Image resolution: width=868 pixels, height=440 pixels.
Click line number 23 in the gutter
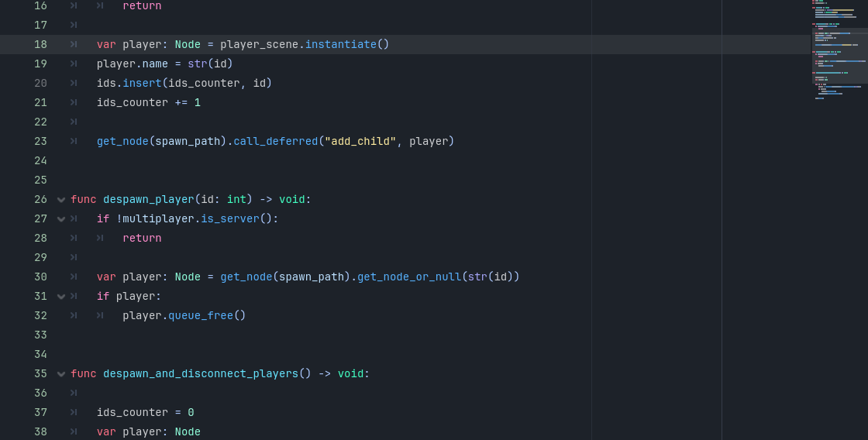click(40, 141)
